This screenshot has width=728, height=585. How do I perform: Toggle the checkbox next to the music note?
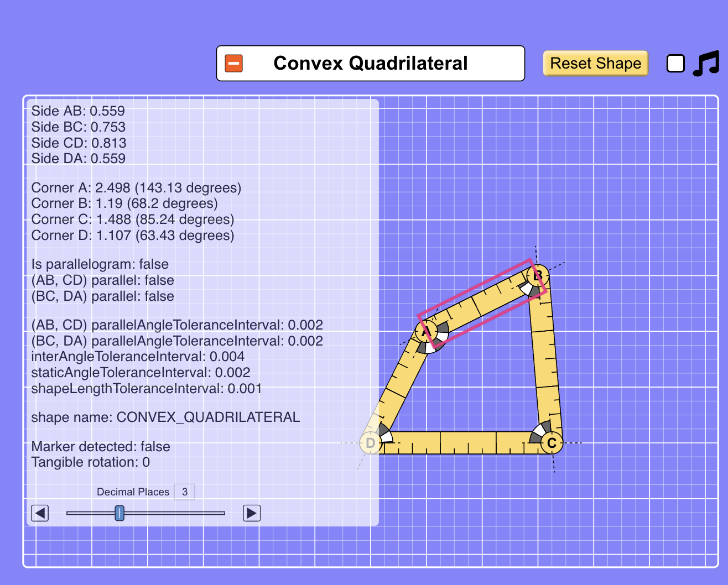click(675, 64)
